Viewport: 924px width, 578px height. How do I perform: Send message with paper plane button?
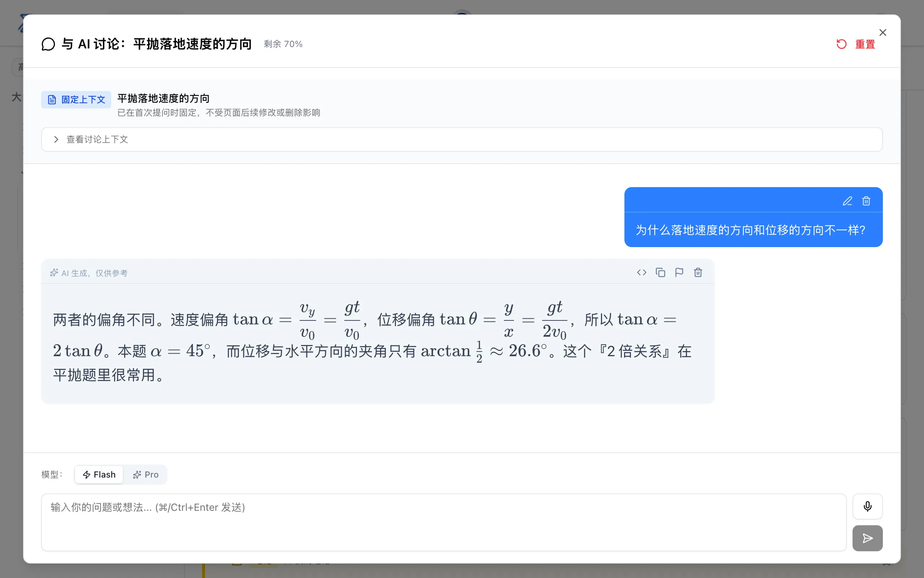867,538
